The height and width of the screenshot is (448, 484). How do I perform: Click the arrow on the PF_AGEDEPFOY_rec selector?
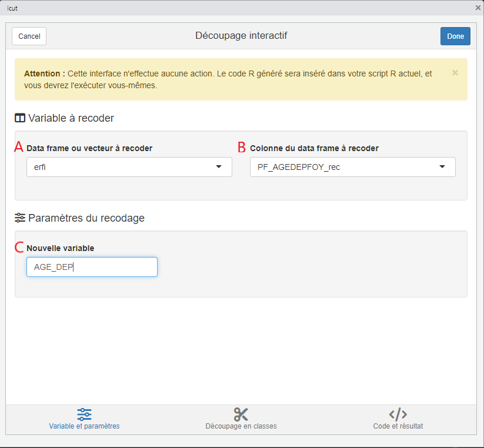(442, 167)
